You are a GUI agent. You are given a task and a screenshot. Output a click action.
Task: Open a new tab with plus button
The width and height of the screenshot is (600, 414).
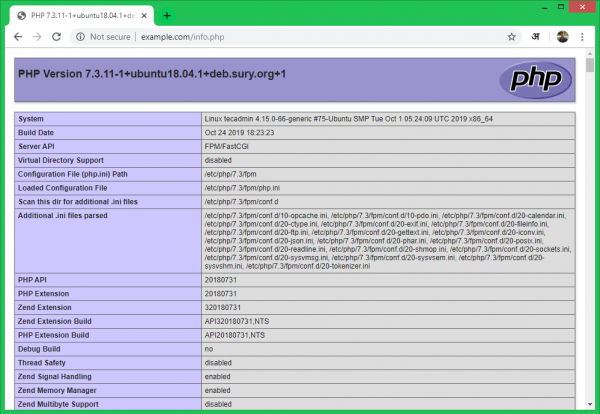point(166,15)
